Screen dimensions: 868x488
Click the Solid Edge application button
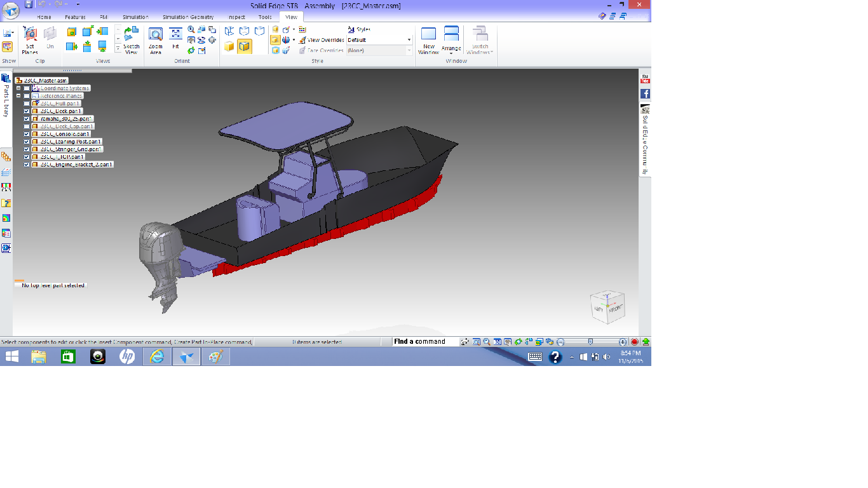pyautogui.click(x=11, y=10)
